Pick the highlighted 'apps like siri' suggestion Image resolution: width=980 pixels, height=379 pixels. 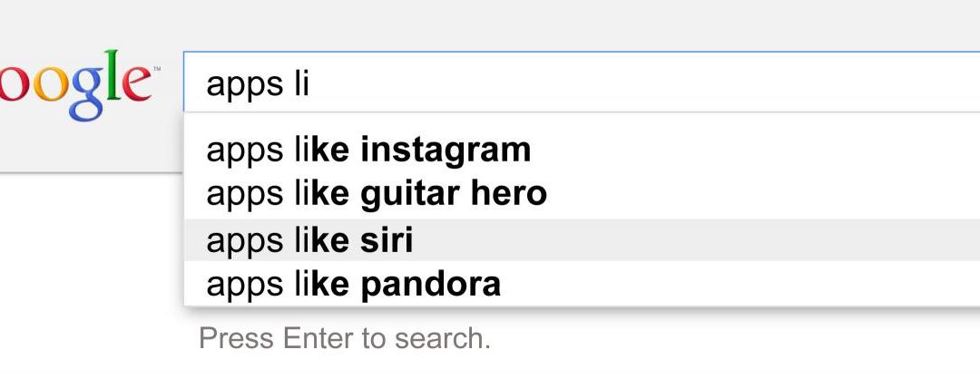(309, 240)
